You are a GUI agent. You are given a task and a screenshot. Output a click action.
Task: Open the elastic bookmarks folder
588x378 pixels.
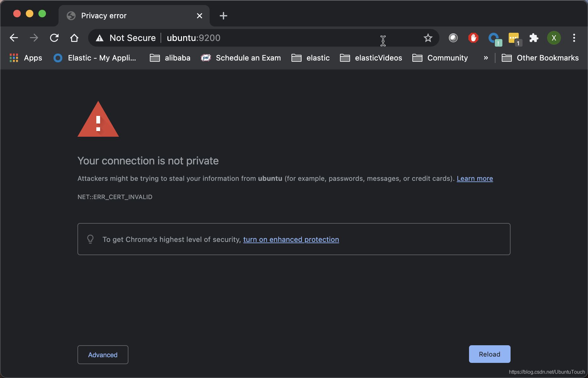click(x=311, y=58)
